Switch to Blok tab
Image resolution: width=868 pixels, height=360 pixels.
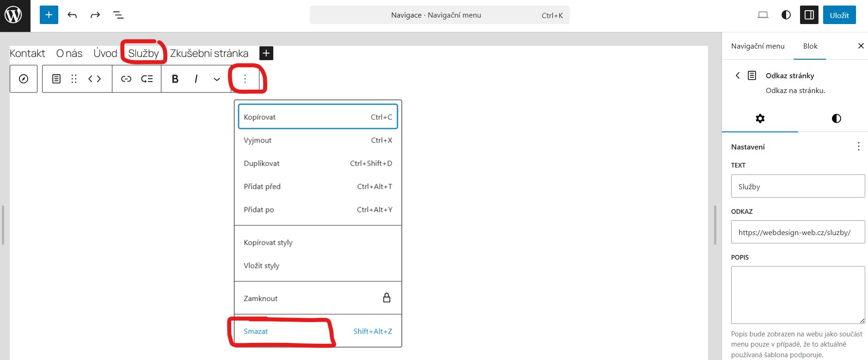(810, 46)
